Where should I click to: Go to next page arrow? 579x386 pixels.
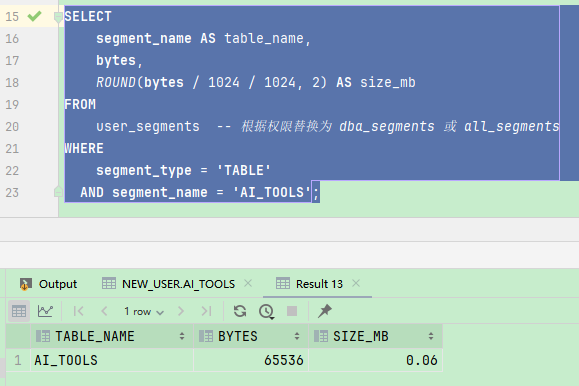(181, 311)
